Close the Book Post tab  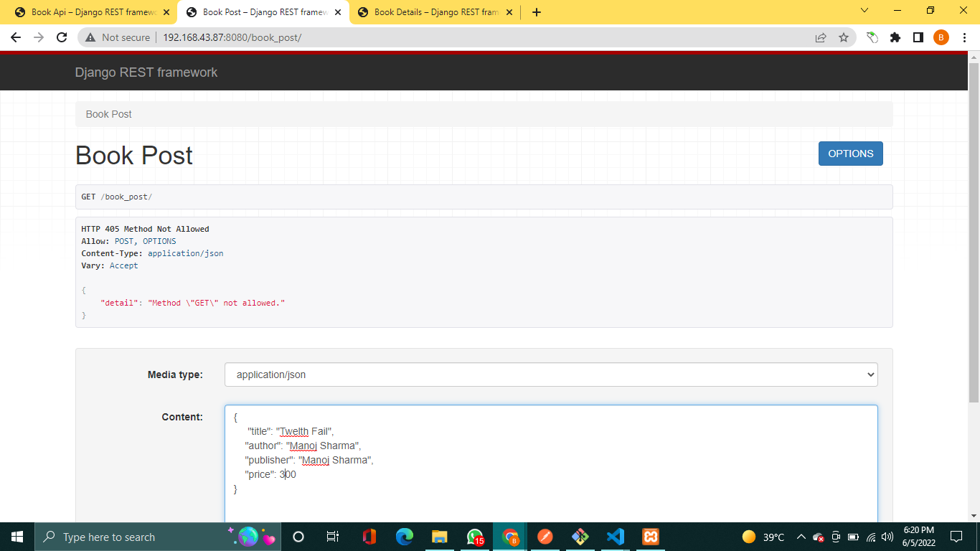click(338, 12)
